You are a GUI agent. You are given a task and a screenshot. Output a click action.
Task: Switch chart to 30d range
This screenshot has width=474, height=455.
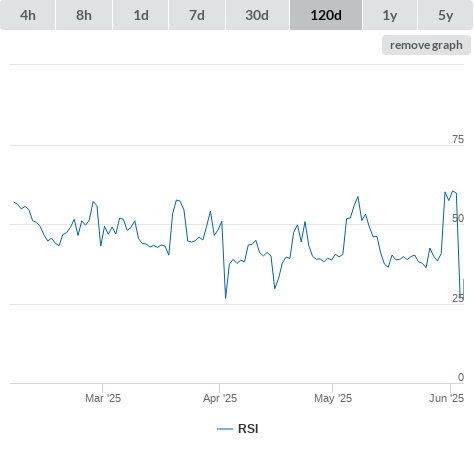click(x=257, y=15)
